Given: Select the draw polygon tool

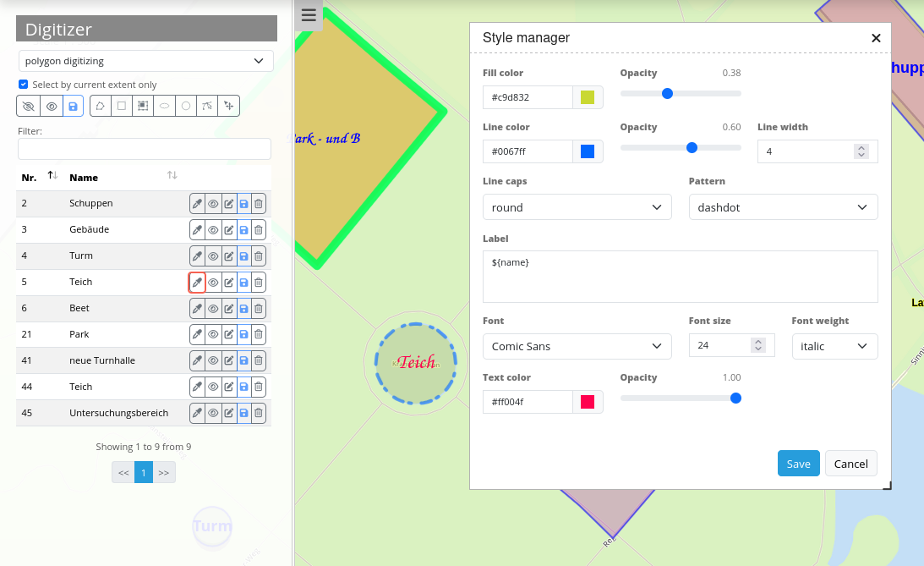Looking at the screenshot, I should tap(100, 106).
